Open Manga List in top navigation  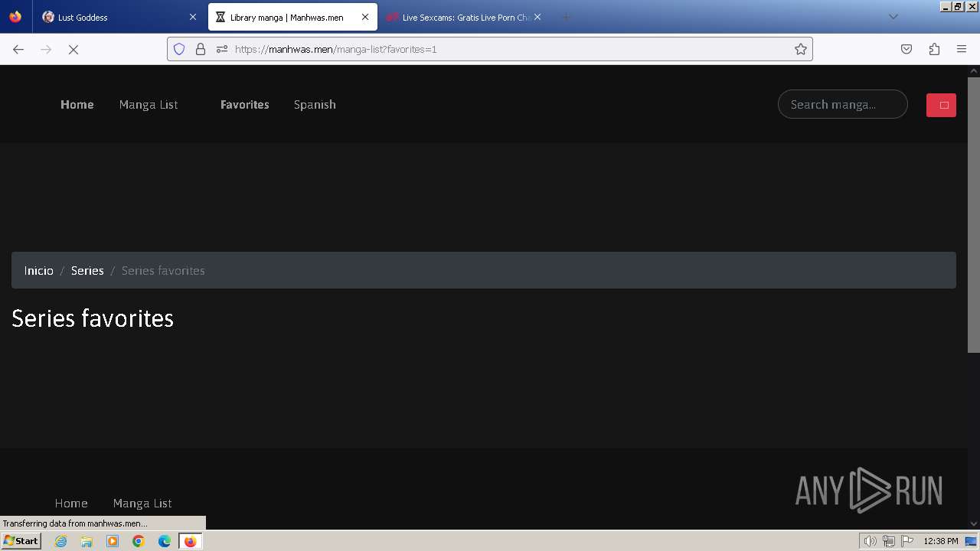click(149, 105)
